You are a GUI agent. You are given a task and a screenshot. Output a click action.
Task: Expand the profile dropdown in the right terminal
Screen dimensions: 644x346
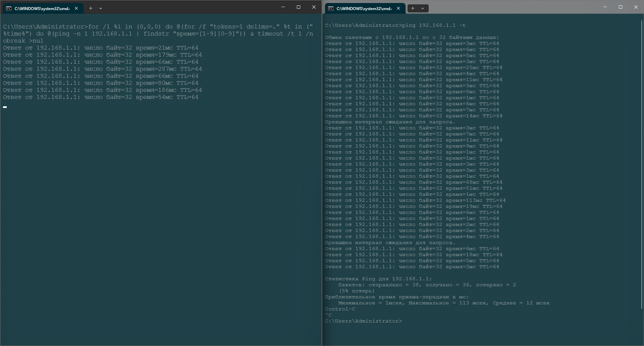pyautogui.click(x=423, y=8)
